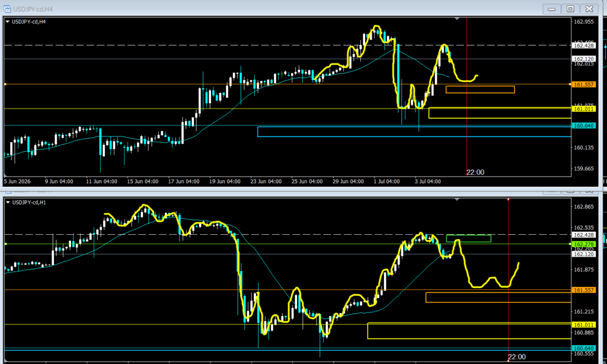Select the 162.428 price label in H4 chart
Viewport: 607px width, 364px height.
tap(583, 46)
